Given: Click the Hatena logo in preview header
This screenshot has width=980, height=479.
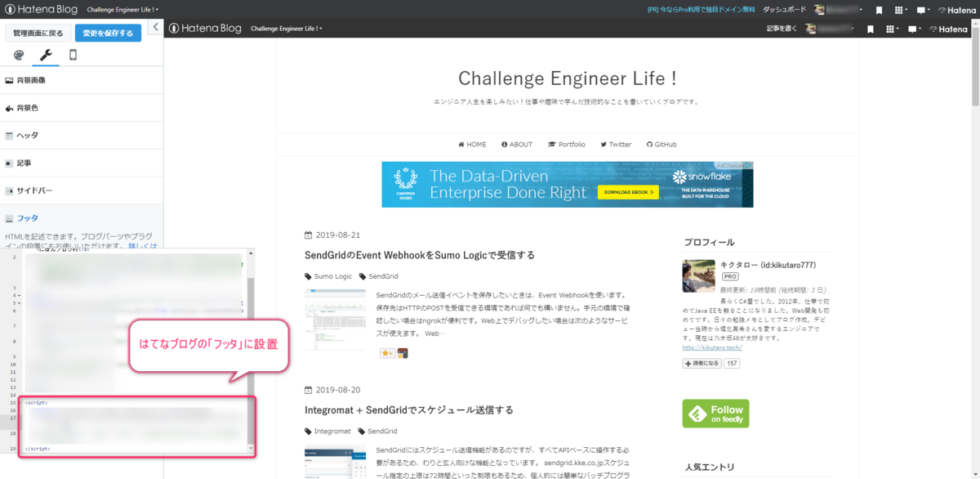Looking at the screenshot, I should pos(949,29).
